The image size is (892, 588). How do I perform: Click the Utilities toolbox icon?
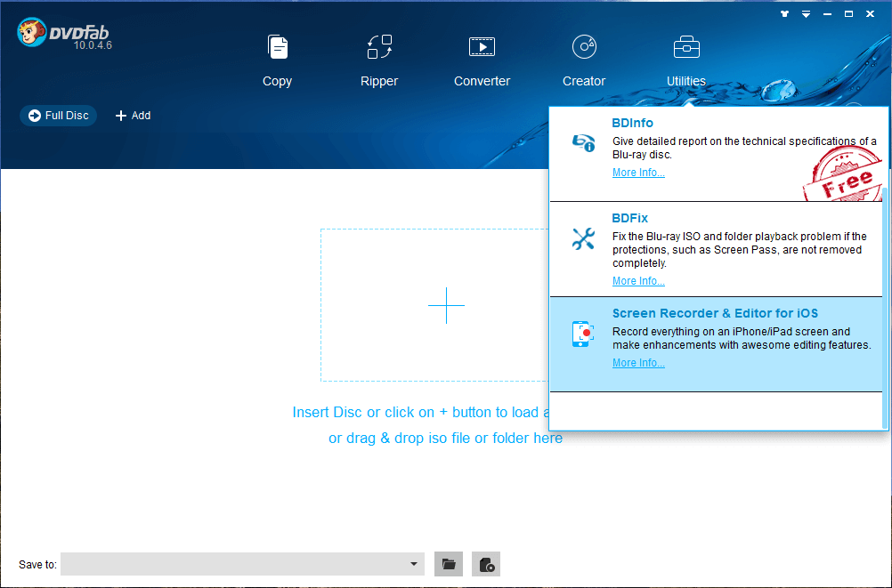(x=686, y=47)
